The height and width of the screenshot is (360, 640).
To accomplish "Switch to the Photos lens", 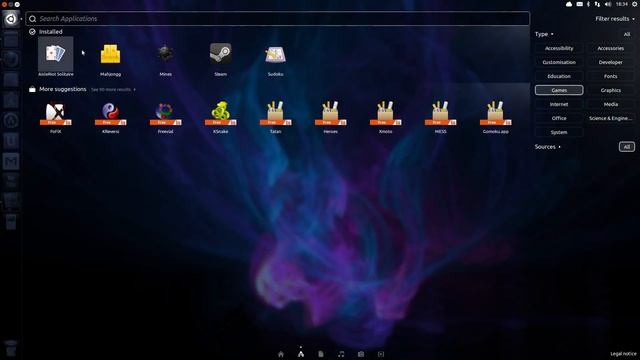I will pos(361,354).
